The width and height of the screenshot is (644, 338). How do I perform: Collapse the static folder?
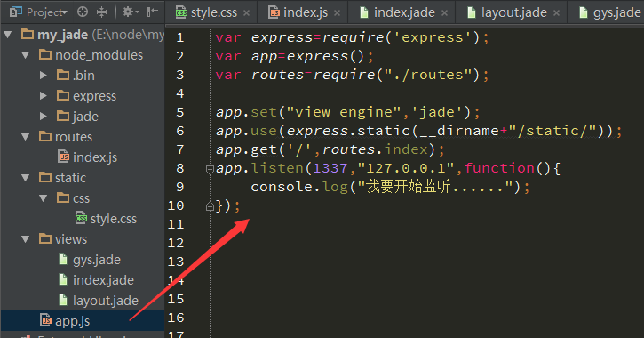26,178
